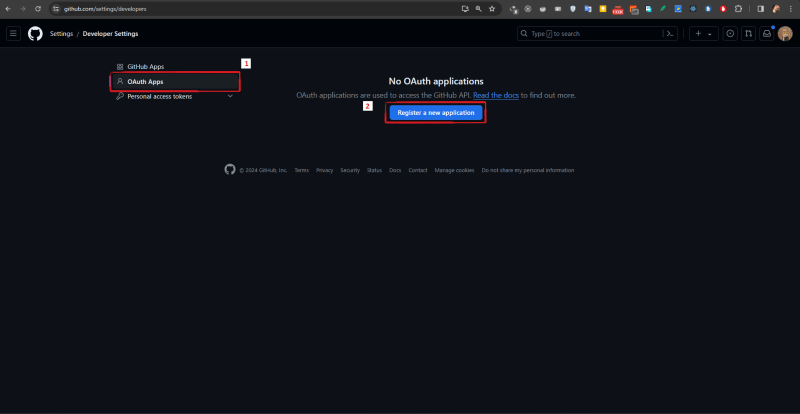Open the Security footer link
Image resolution: width=800 pixels, height=414 pixels.
coord(350,170)
